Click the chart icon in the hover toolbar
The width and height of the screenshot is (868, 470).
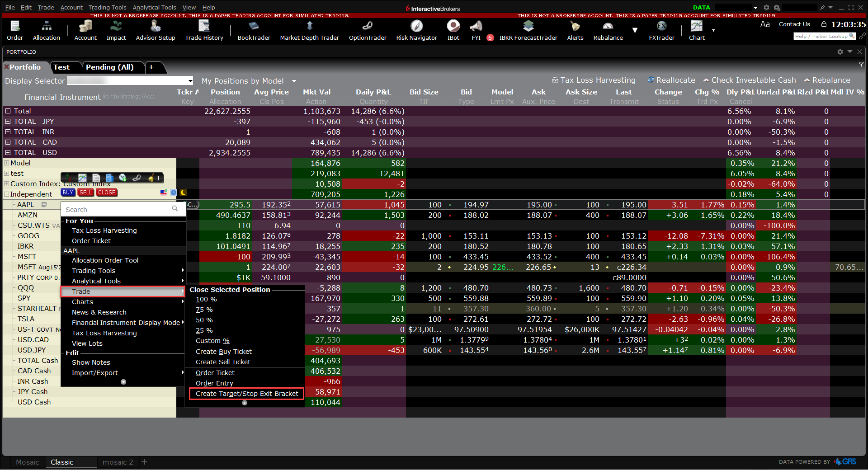(x=82, y=178)
